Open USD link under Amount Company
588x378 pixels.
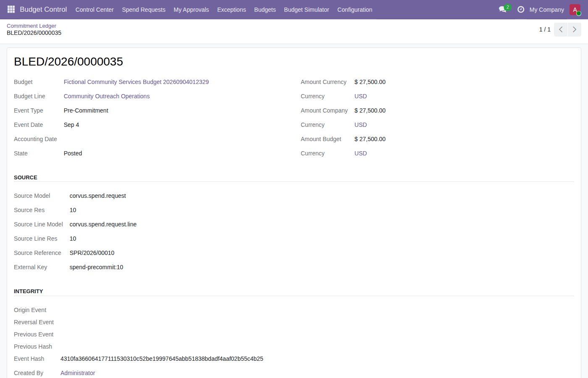(x=361, y=125)
